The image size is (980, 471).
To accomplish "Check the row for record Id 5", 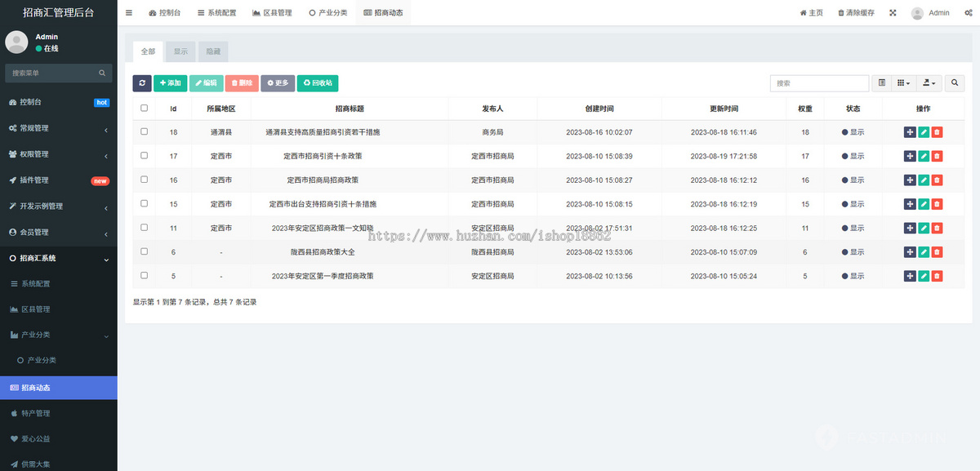I will point(143,275).
